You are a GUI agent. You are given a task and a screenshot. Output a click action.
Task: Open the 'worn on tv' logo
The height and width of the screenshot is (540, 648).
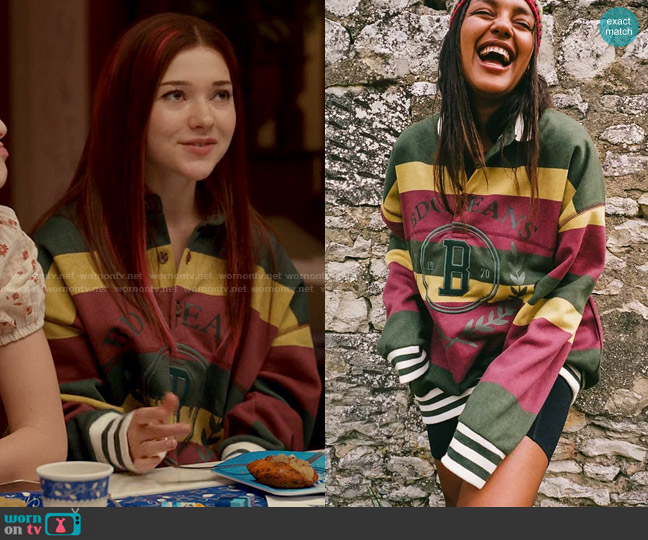coord(43,523)
